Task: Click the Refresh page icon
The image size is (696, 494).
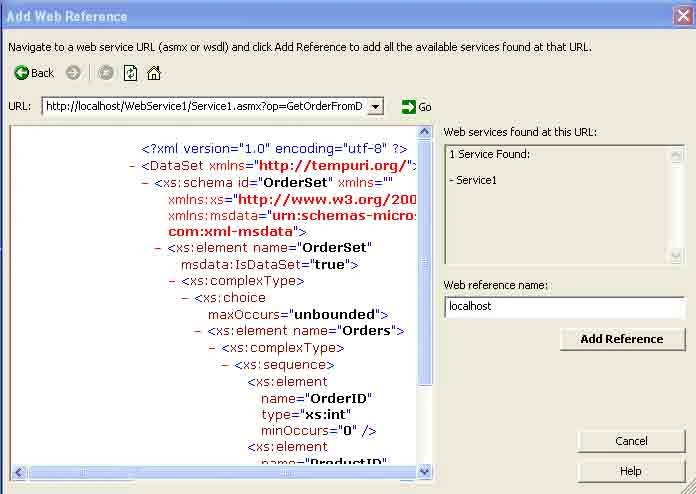Action: coord(130,73)
